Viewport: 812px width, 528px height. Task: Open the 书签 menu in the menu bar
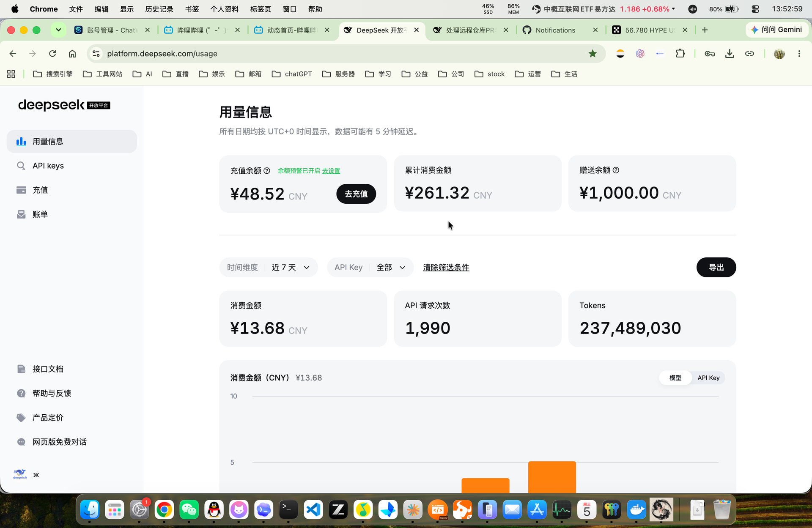tap(192, 9)
